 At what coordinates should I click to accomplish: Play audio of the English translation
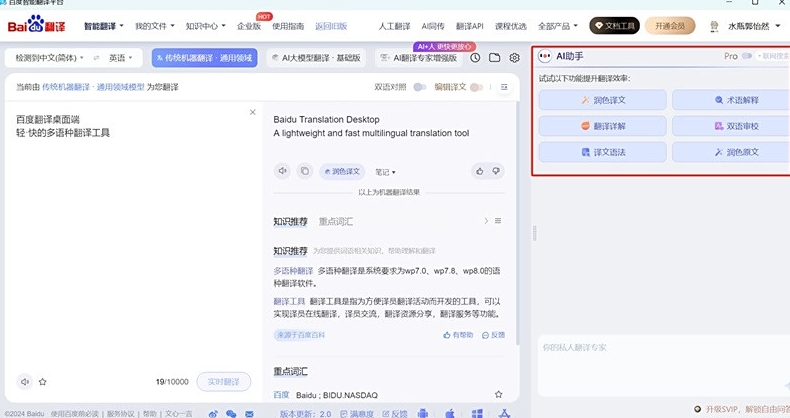click(283, 171)
